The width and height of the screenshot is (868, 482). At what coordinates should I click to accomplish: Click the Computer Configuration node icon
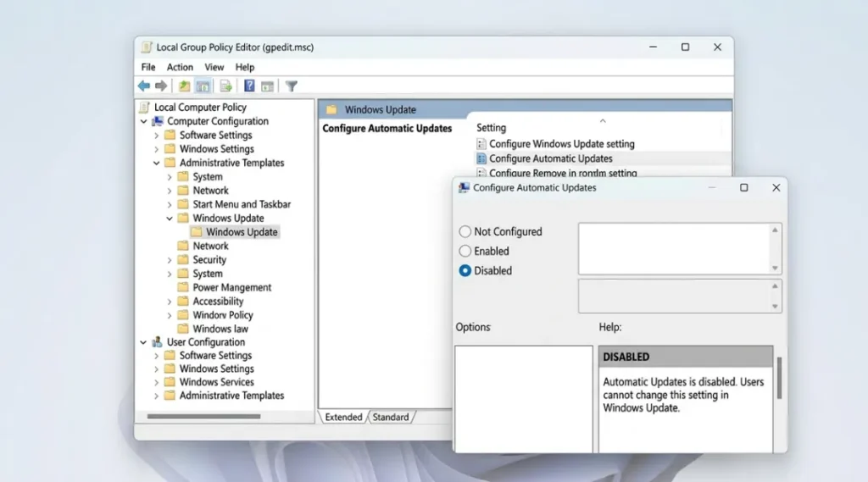click(x=158, y=121)
